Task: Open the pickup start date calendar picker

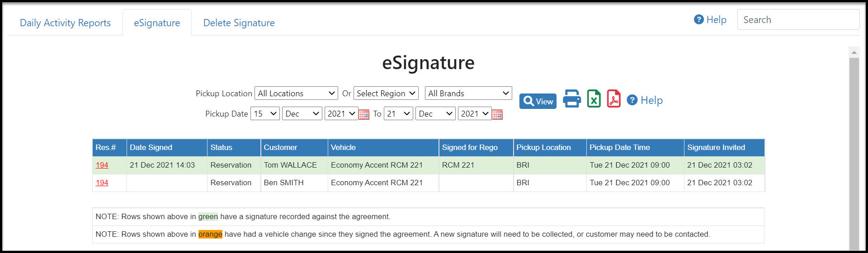Action: coord(364,114)
